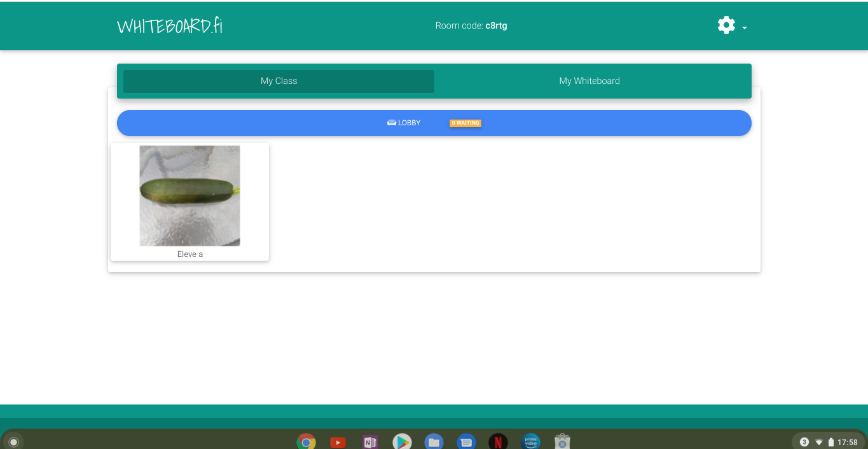
Task: Switch to the My Class tab
Action: 279,81
